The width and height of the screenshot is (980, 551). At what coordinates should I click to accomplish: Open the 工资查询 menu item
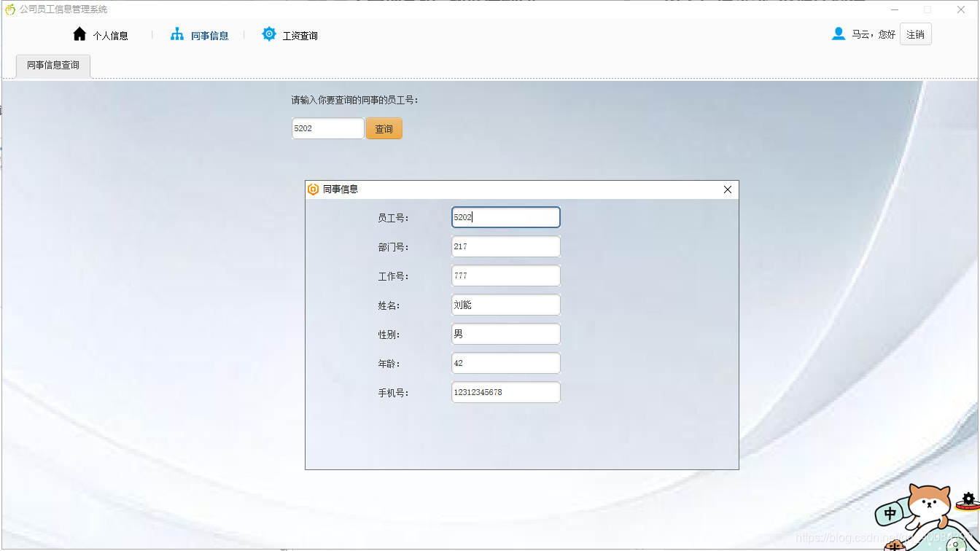300,36
